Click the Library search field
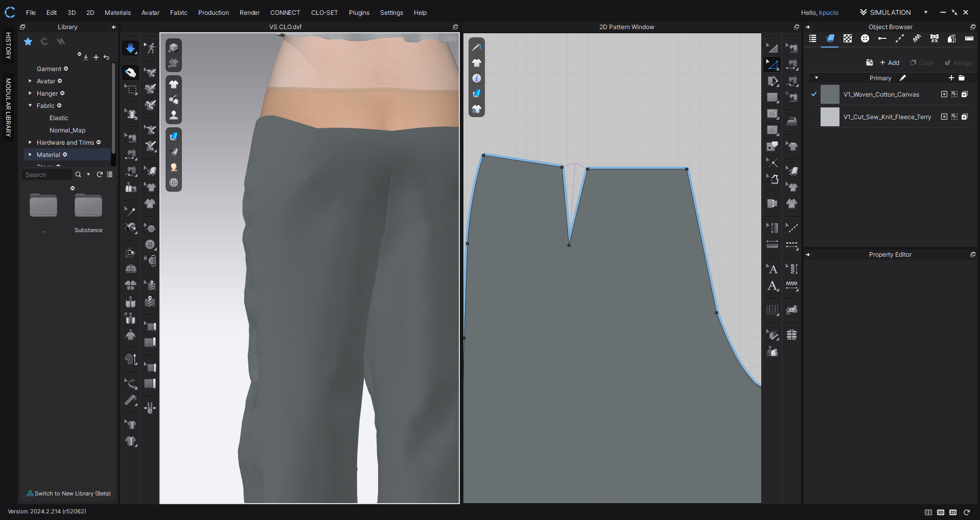The image size is (980, 520). coord(48,175)
